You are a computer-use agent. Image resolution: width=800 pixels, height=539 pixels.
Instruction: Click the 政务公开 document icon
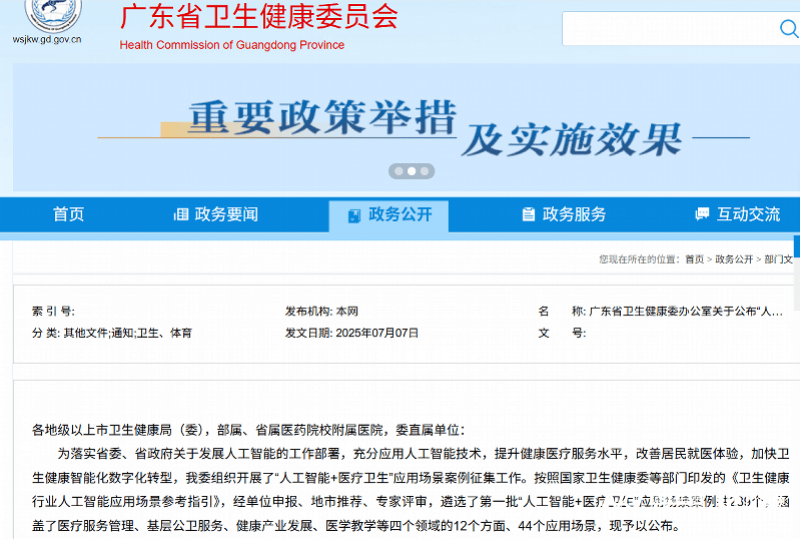click(x=354, y=215)
